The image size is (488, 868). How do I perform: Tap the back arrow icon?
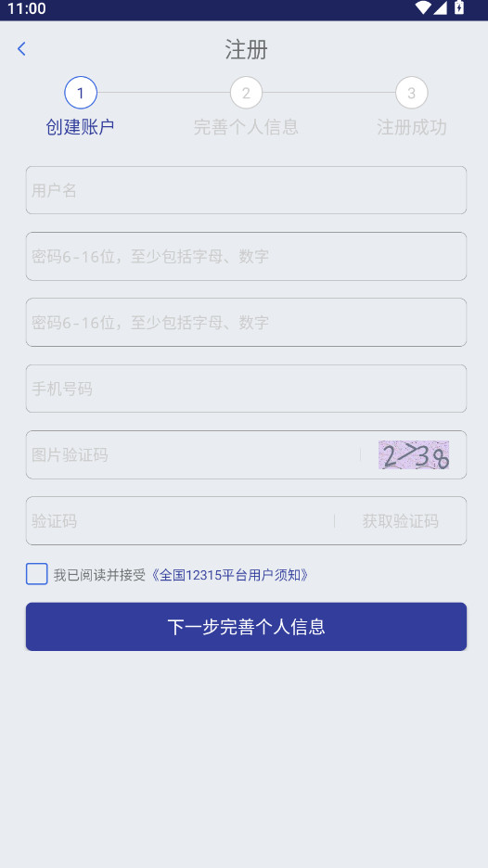[21, 49]
